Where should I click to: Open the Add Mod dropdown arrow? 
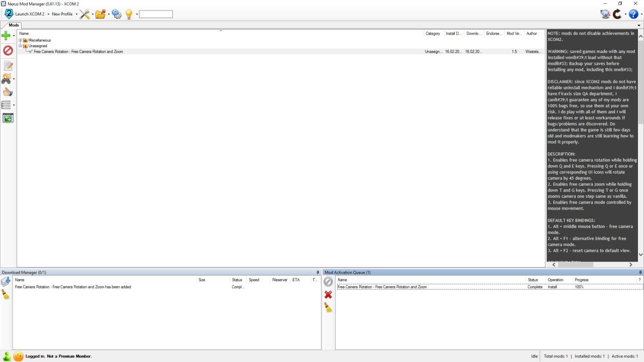tap(14, 35)
